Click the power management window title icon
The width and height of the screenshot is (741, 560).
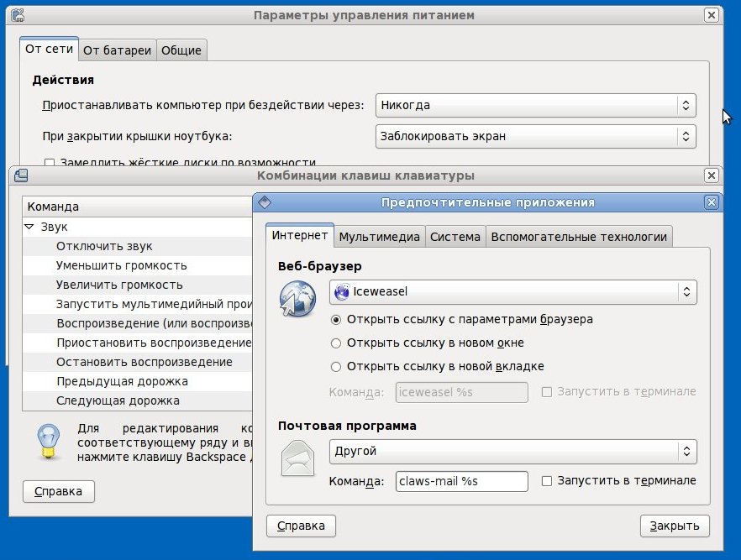point(18,15)
